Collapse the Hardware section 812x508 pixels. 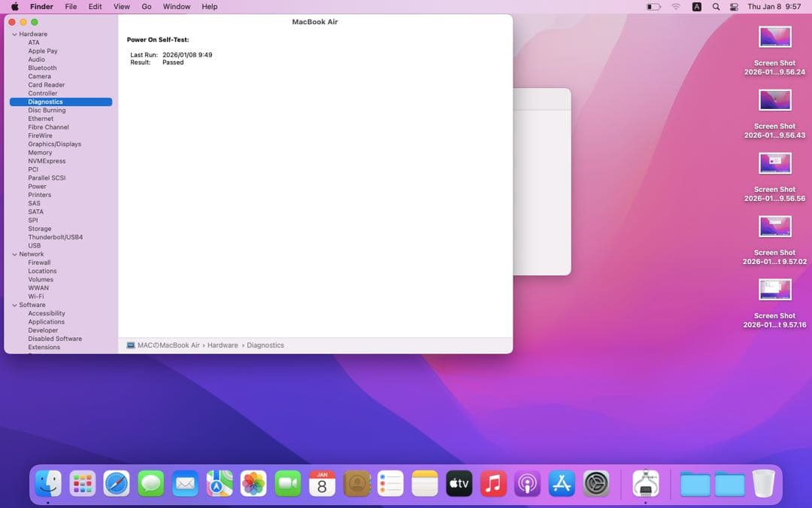click(15, 34)
